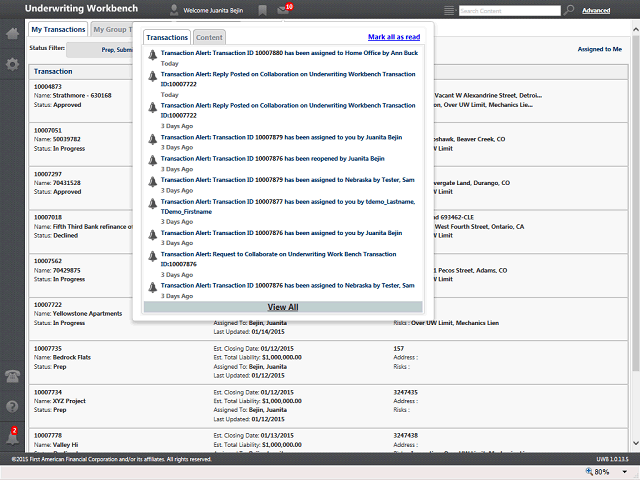Open the Advanced search link
The image size is (640, 480).
pos(596,11)
